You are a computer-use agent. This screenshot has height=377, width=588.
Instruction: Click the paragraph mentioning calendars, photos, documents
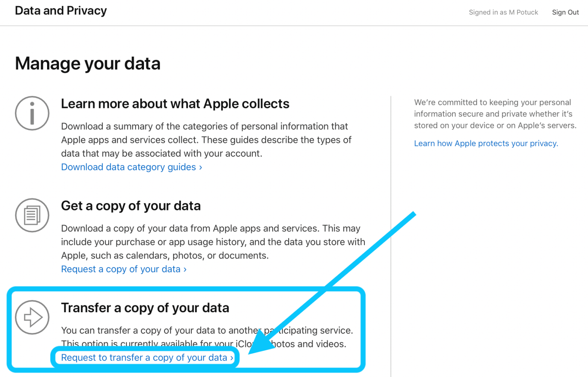[213, 242]
